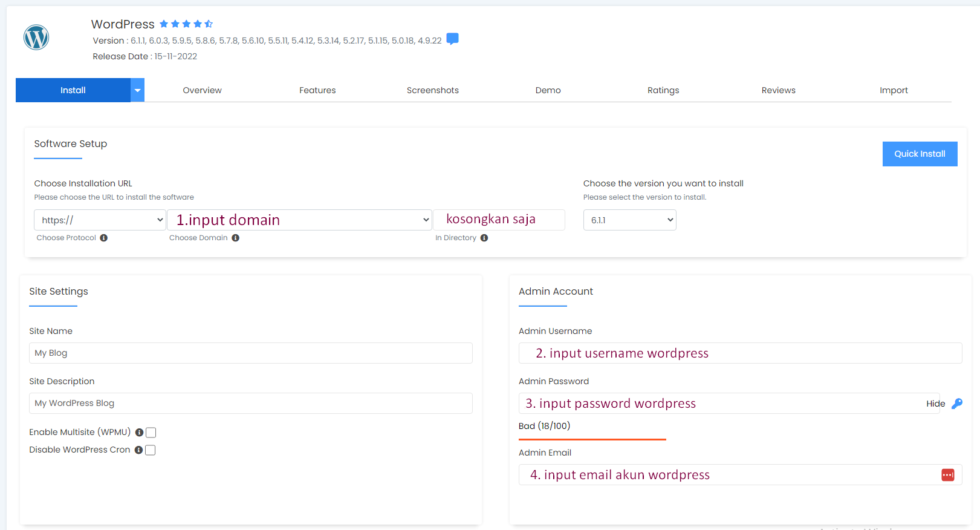
Task: Click the "Choose Installation URL" label
Action: click(x=83, y=183)
